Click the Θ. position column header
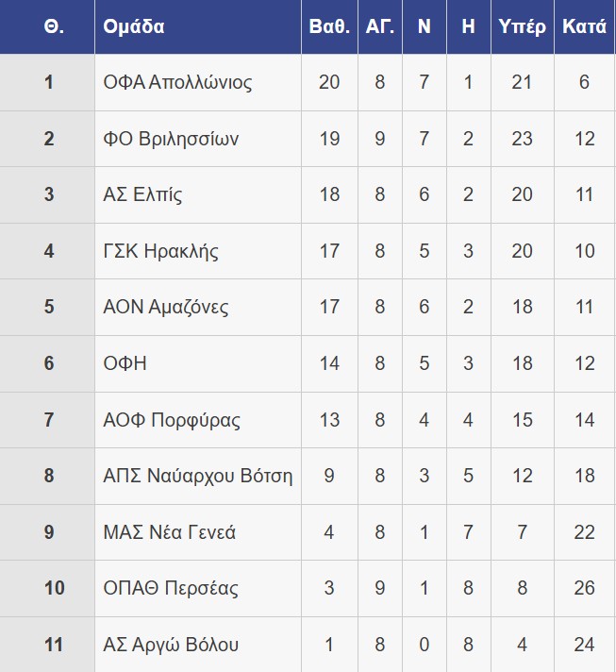616x672 pixels. click(x=54, y=26)
